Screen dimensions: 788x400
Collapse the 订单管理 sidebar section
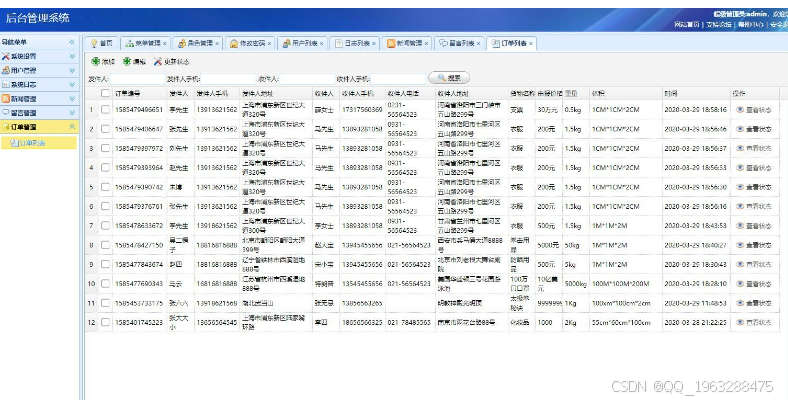coord(72,127)
